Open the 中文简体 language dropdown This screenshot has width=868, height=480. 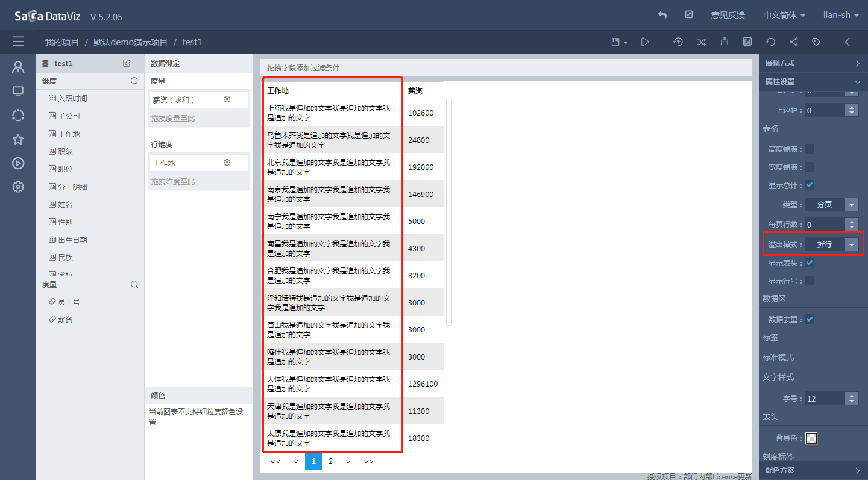pyautogui.click(x=785, y=15)
